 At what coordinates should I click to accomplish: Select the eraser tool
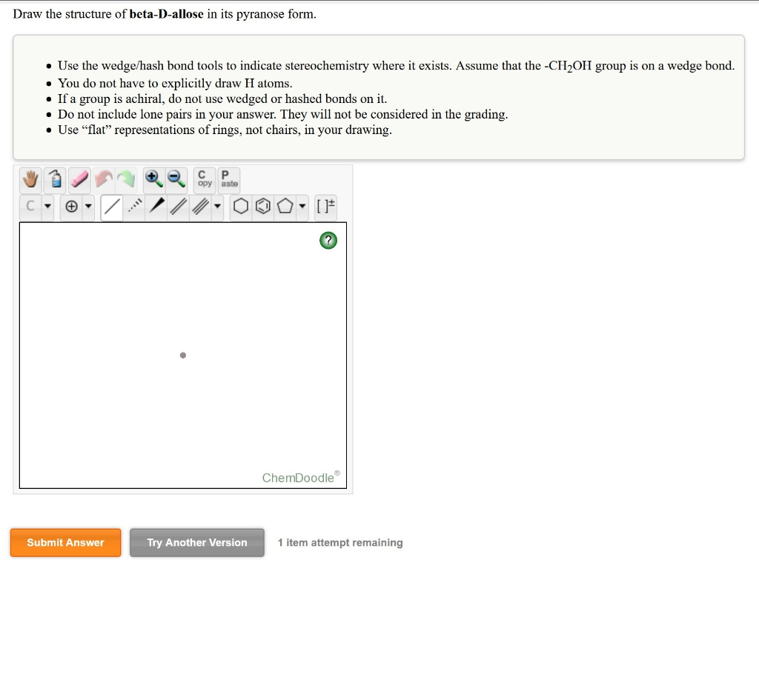coord(79,180)
